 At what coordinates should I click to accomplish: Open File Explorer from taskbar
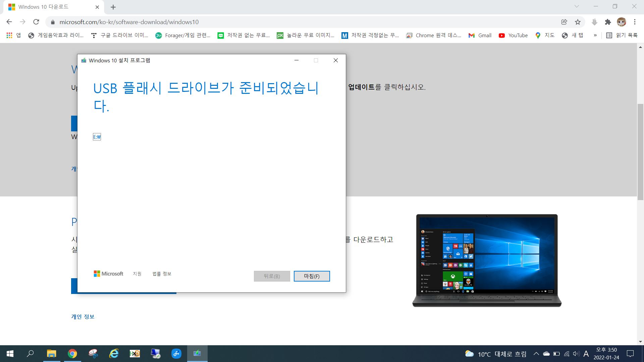point(51,354)
